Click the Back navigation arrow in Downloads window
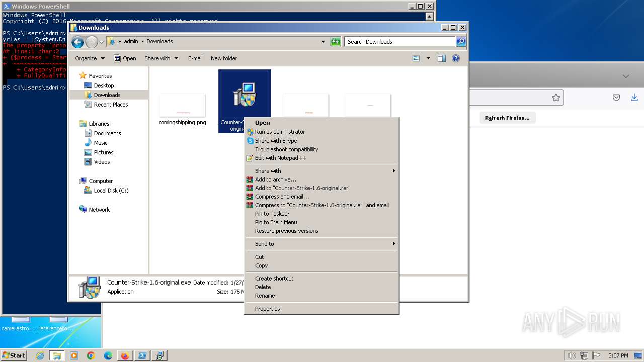The image size is (644, 362). [77, 42]
